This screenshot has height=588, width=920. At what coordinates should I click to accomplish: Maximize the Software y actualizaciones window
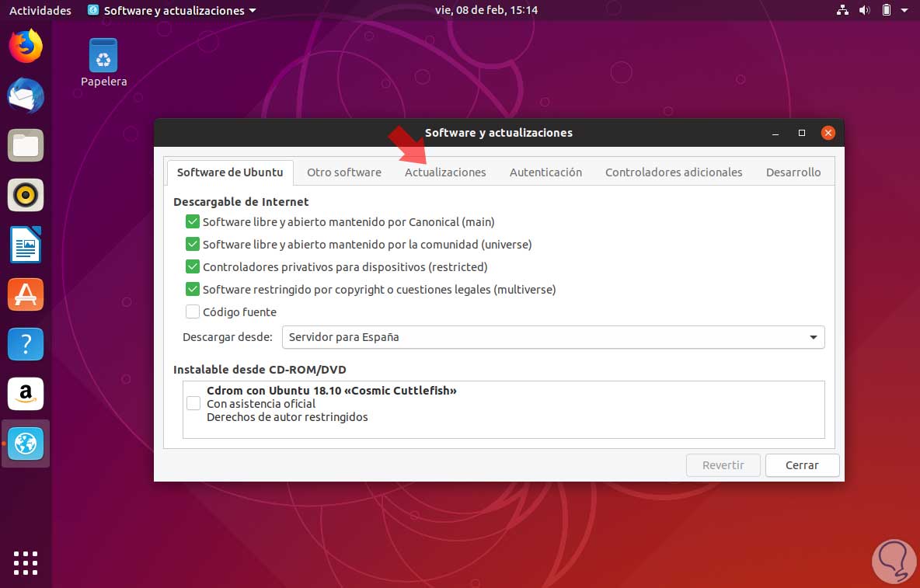[801, 133]
